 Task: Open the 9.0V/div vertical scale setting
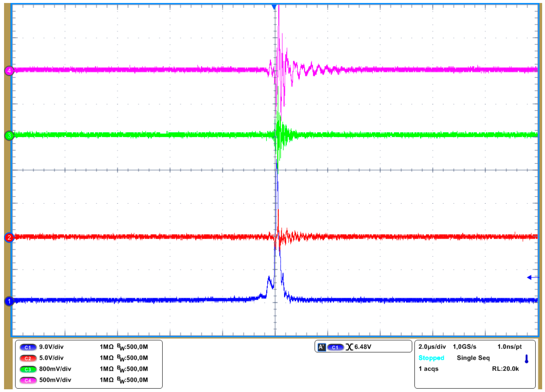click(x=51, y=347)
